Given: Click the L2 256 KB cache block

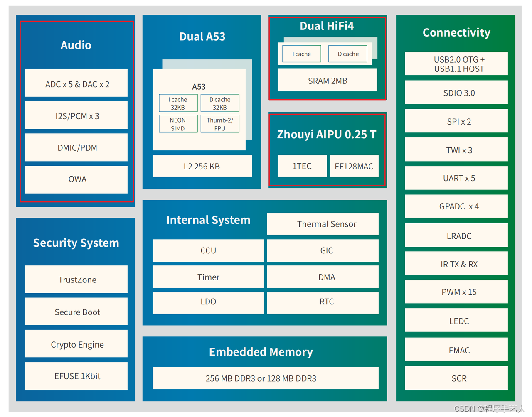Looking at the screenshot, I should pyautogui.click(x=202, y=166).
